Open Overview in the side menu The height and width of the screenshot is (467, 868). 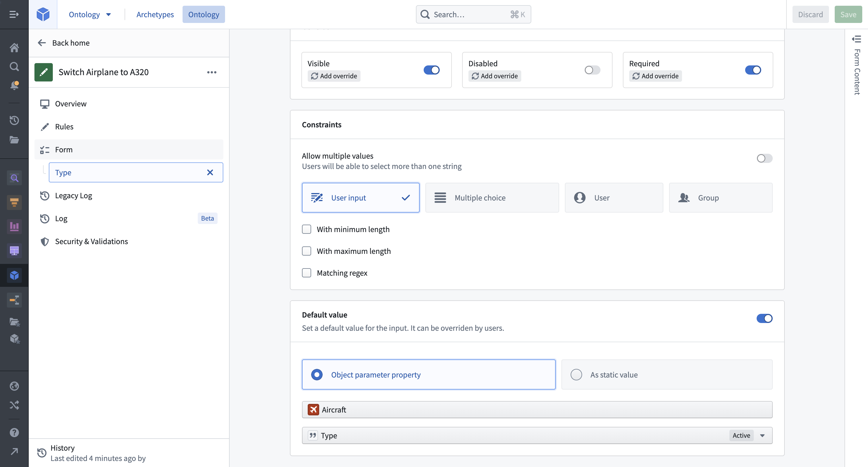129,103
